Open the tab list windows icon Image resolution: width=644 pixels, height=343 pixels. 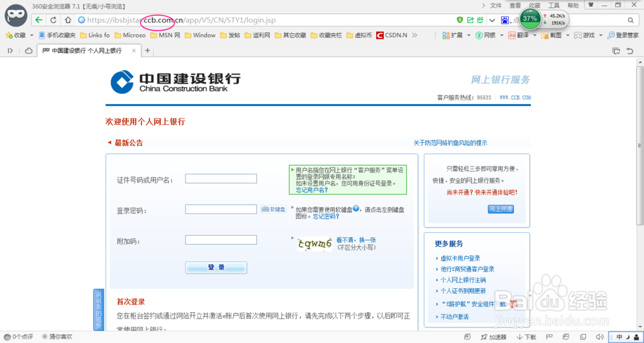tap(616, 51)
